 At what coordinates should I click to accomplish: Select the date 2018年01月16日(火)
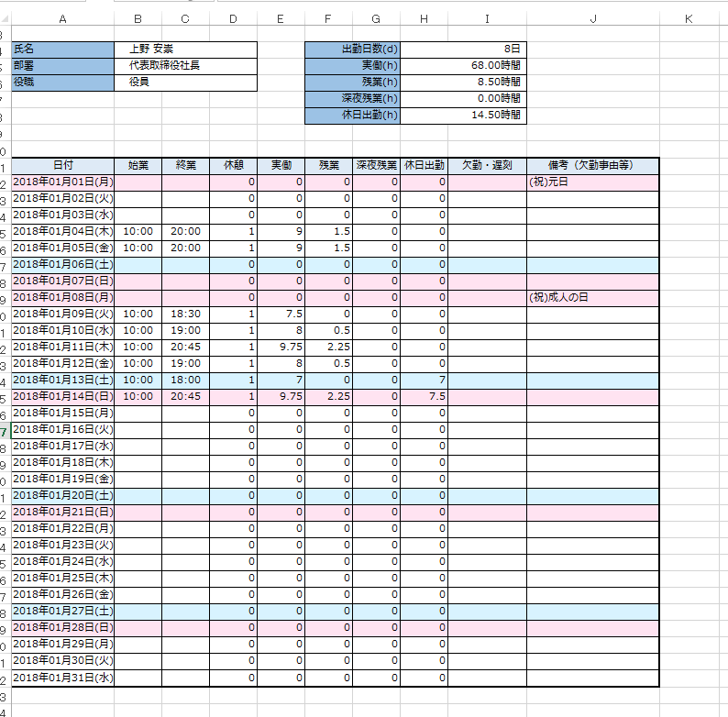point(62,429)
